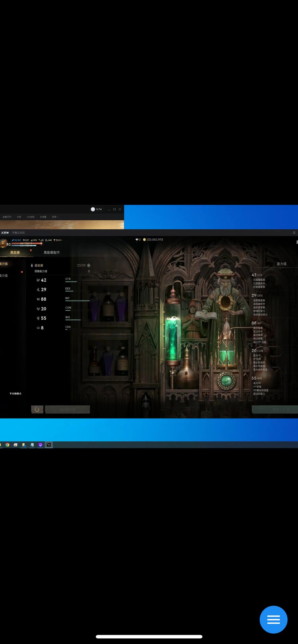Screen dimensions: 298x644
Task: Click the info icon next to 22/30
Action: [x=89, y=265]
